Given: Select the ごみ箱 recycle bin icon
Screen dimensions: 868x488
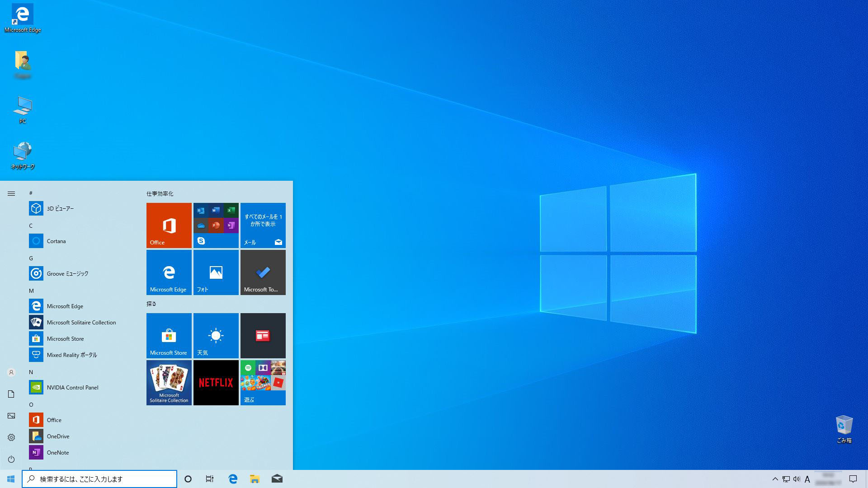Looking at the screenshot, I should [x=844, y=429].
